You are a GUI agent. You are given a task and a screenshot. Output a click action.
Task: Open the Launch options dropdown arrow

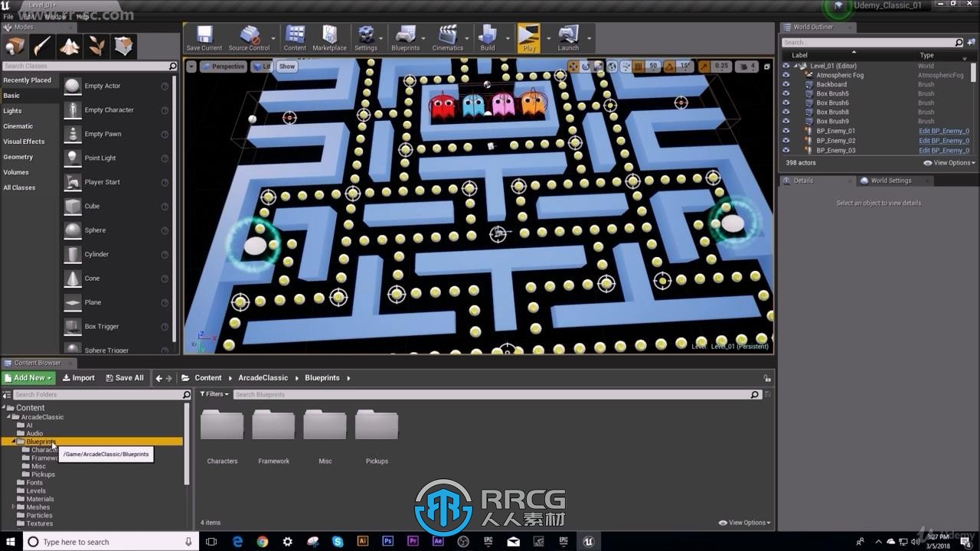[589, 37]
